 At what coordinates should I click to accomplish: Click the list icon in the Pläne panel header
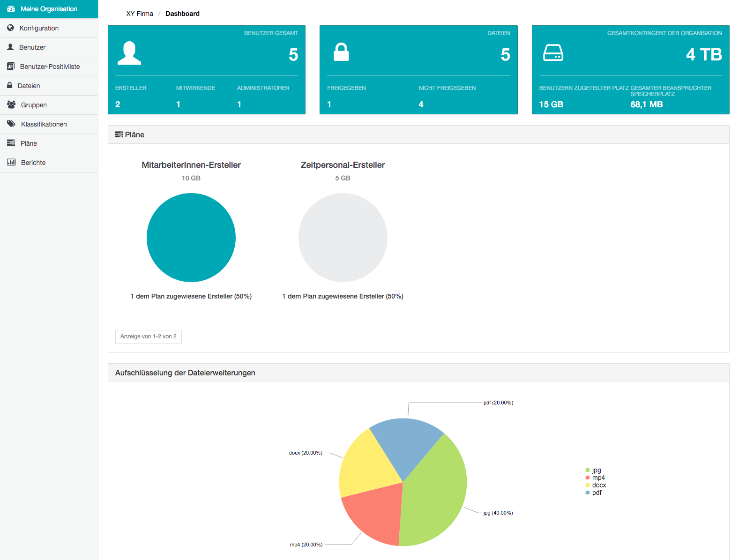click(x=119, y=134)
